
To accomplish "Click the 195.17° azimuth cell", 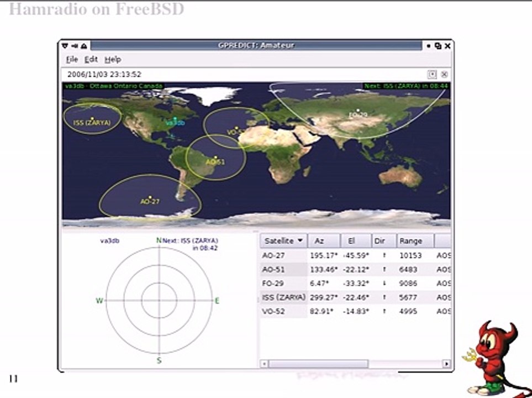I will pyautogui.click(x=324, y=255).
